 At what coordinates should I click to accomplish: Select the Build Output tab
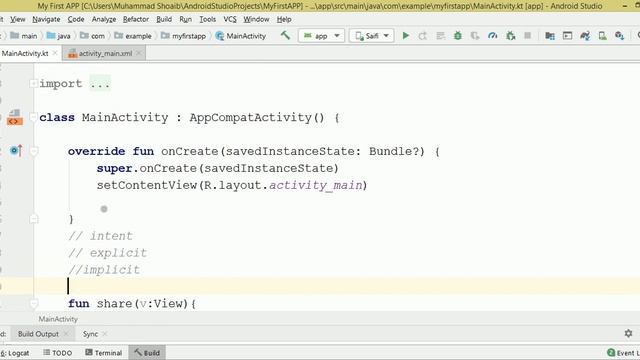[x=38, y=334]
